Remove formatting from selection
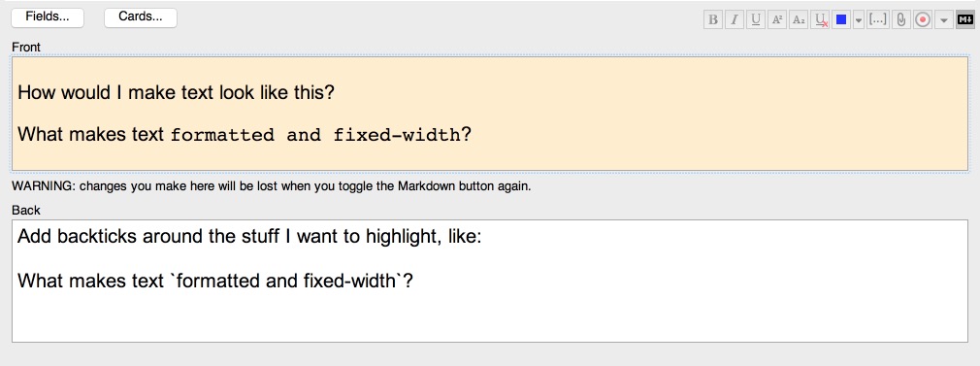 click(820, 19)
